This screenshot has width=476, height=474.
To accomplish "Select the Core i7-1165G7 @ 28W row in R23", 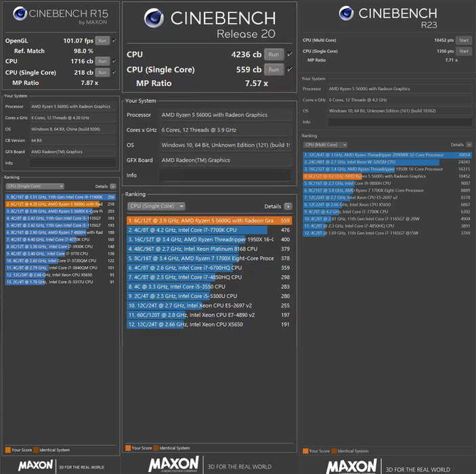I will click(387, 219).
